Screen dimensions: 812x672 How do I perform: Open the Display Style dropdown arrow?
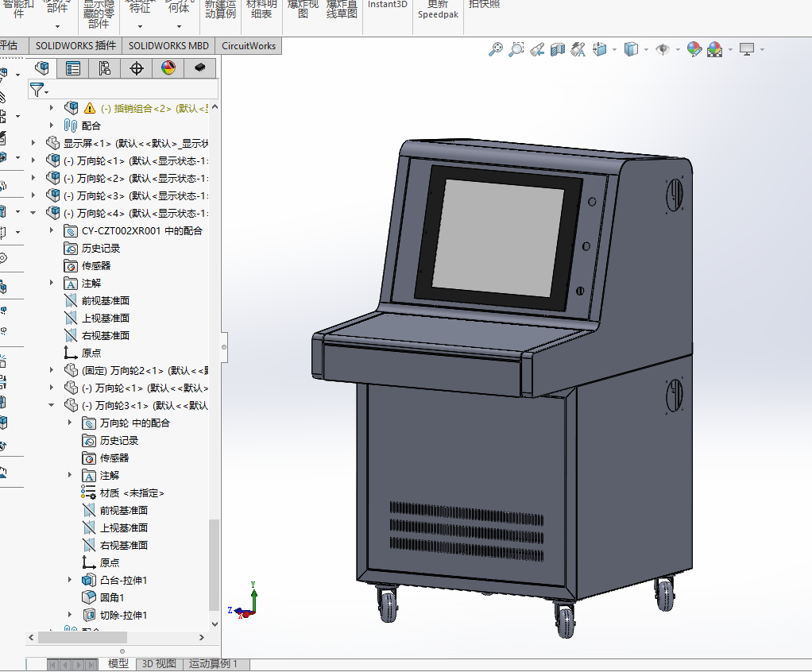pyautogui.click(x=646, y=50)
